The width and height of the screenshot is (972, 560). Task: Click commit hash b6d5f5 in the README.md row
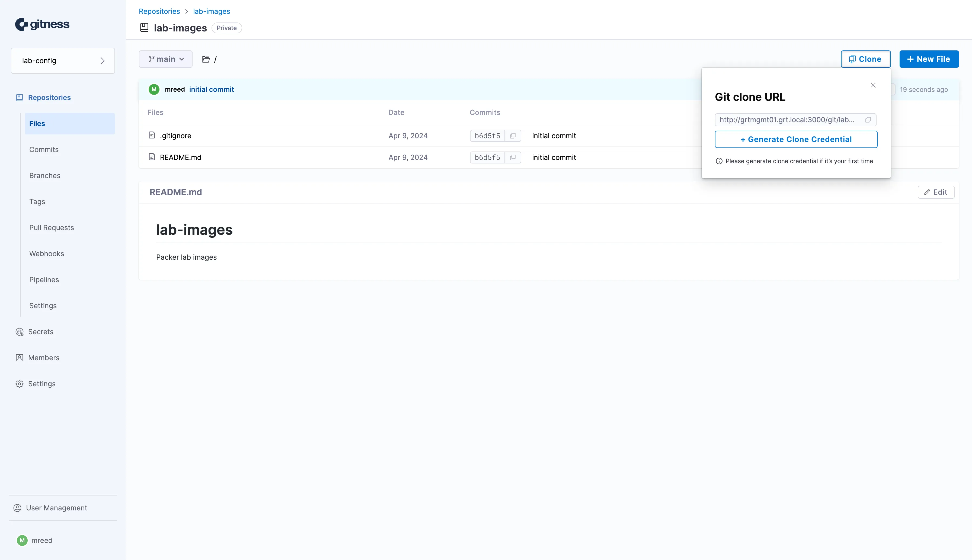click(487, 157)
